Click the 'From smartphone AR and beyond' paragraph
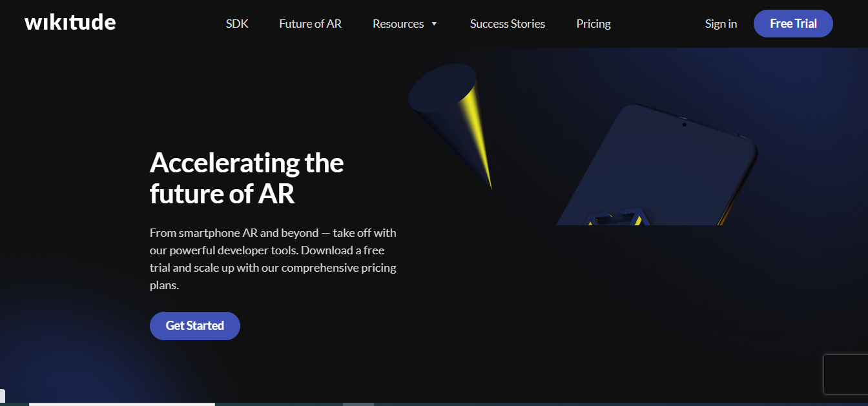The image size is (868, 406). [273, 258]
